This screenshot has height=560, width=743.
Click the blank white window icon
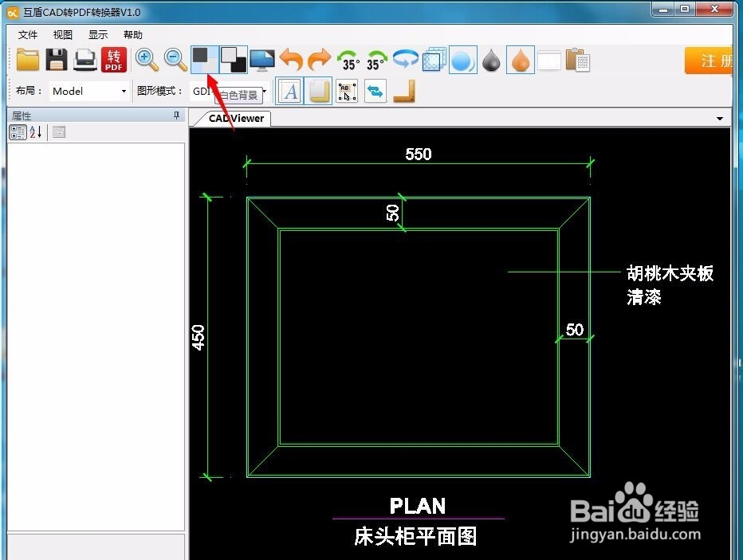(x=549, y=60)
